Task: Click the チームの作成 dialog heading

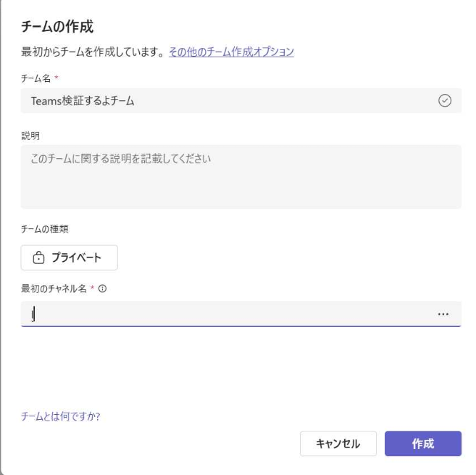Action: [x=57, y=26]
